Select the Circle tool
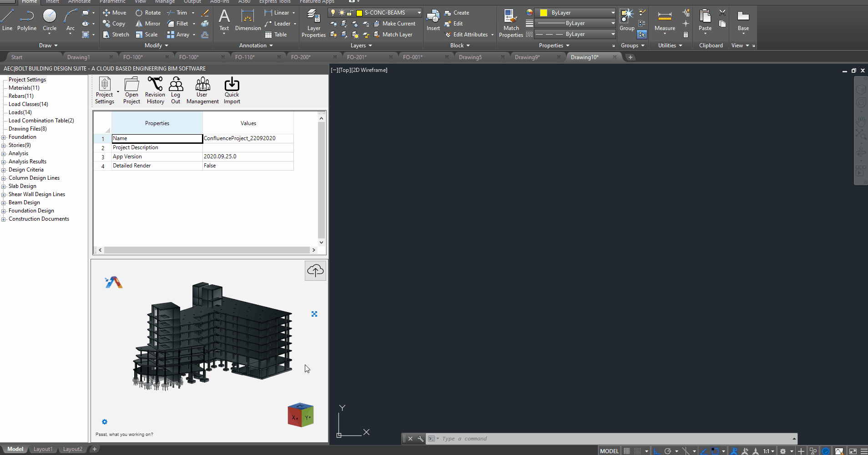This screenshot has height=455, width=868. point(50,20)
